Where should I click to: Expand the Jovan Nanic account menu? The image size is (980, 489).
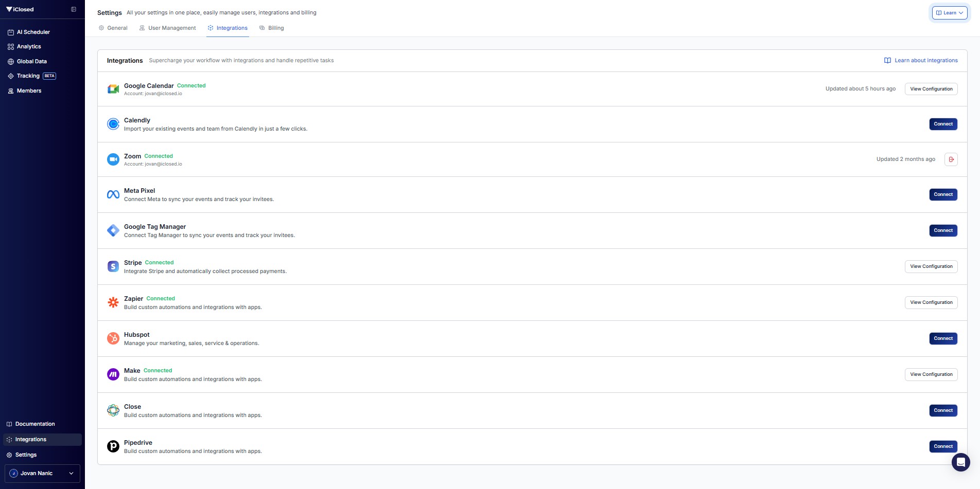click(42, 474)
